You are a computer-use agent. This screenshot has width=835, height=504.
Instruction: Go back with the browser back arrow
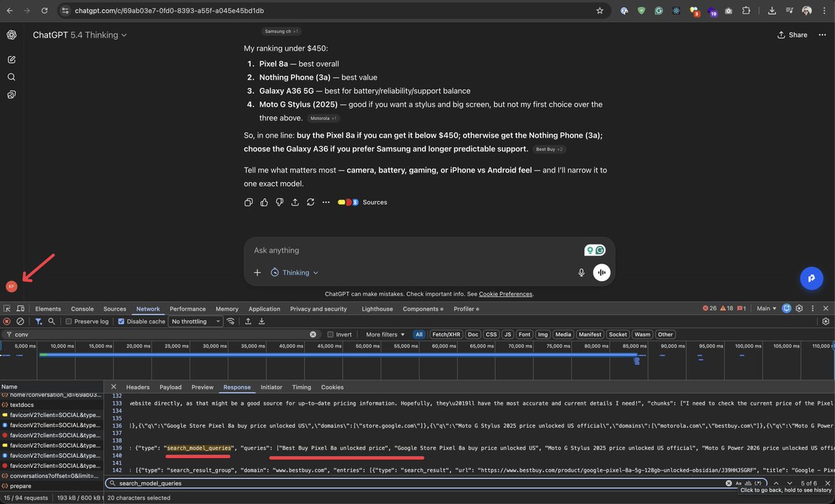tap(10, 11)
